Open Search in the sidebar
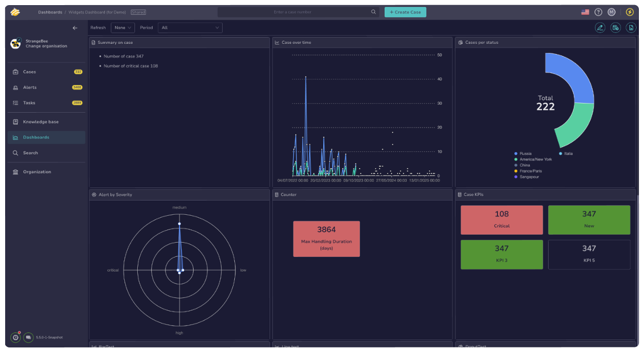644x352 pixels. (46, 153)
